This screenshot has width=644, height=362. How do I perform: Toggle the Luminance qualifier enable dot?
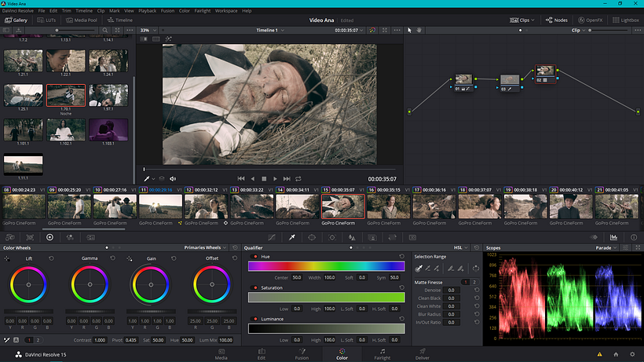click(x=255, y=319)
